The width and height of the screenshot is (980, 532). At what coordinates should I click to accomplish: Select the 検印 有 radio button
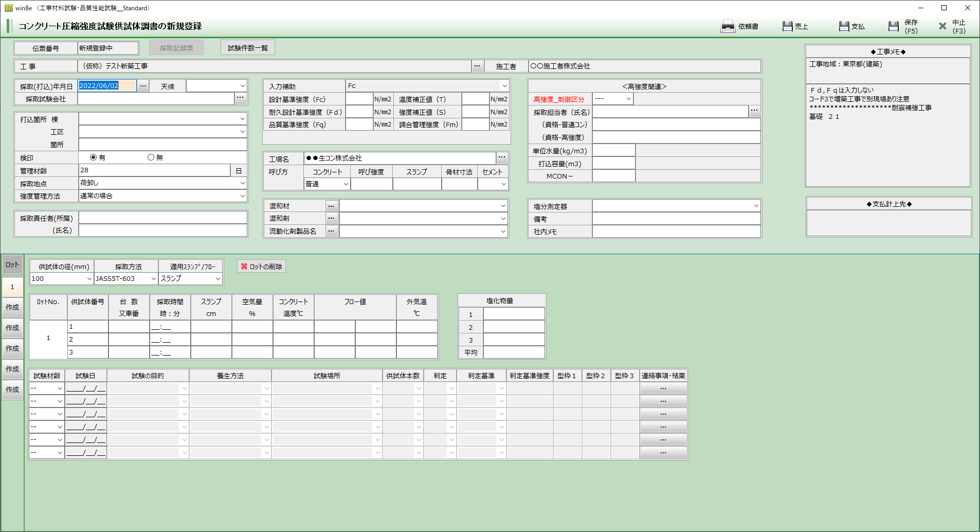[93, 157]
